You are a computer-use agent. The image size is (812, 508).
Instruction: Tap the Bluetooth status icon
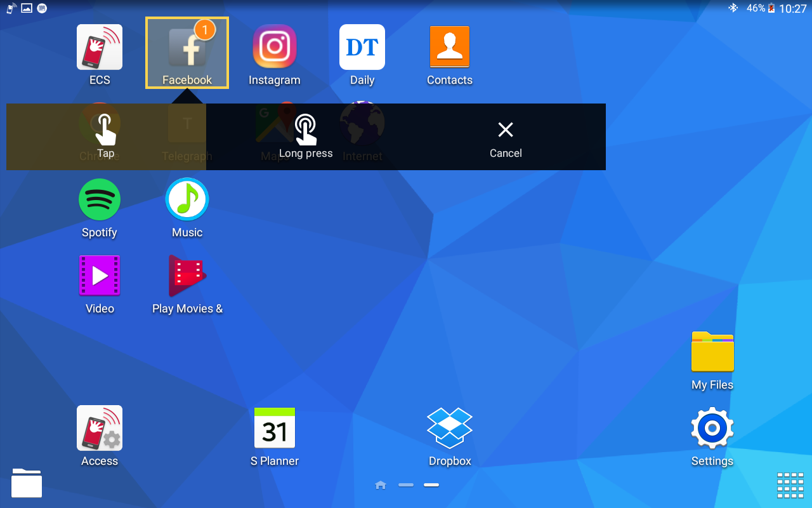click(733, 8)
